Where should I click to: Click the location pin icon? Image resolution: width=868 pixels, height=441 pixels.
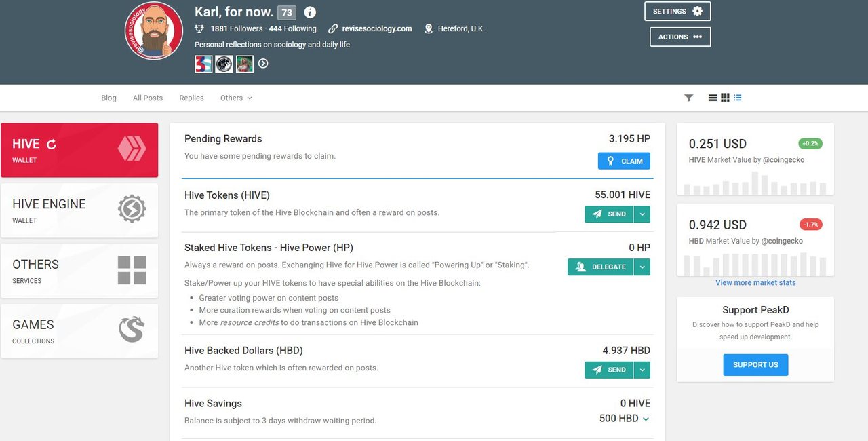pos(429,28)
